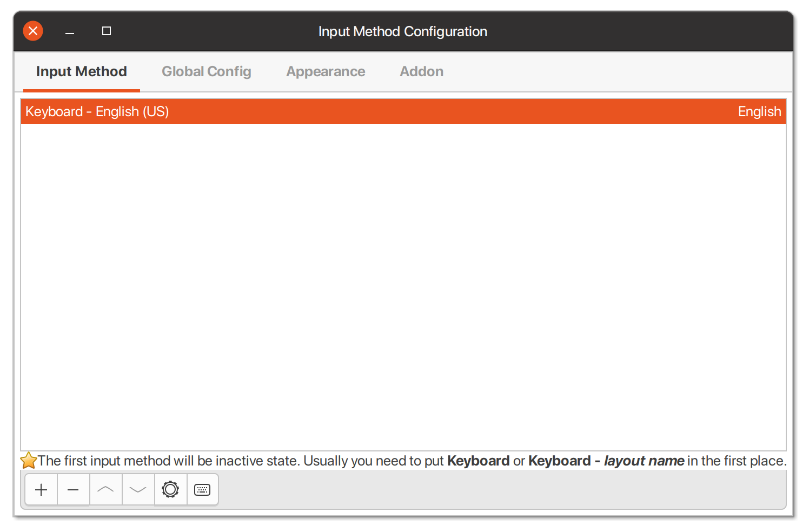Open configuration gear for selected input method

point(170,490)
